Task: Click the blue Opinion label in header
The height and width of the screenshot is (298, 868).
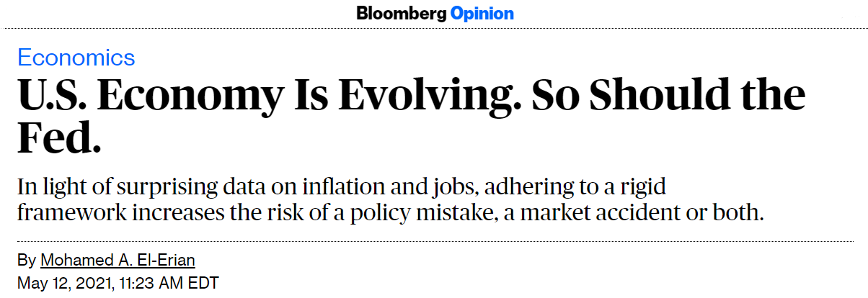Action: tap(482, 14)
